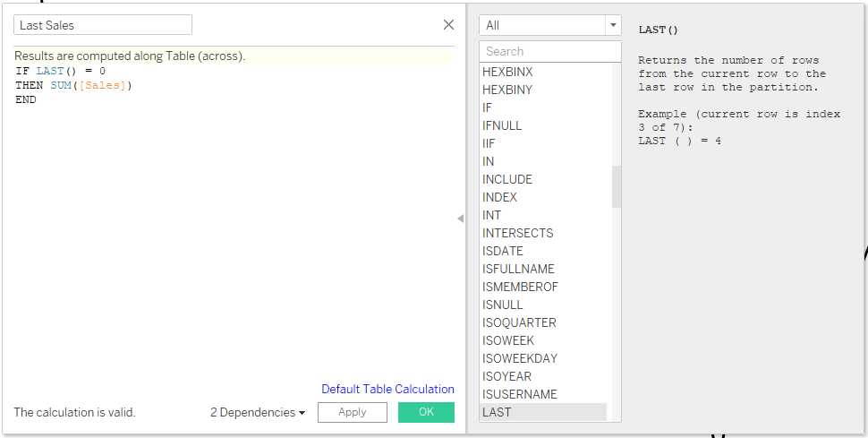
Task: Close the calculation editor with X
Action: pos(448,25)
